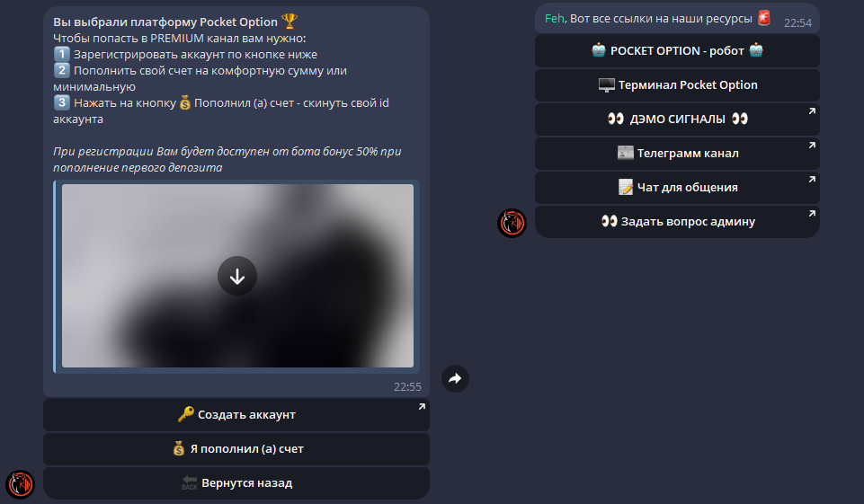Go back with Вернутся назад button

tap(236, 483)
